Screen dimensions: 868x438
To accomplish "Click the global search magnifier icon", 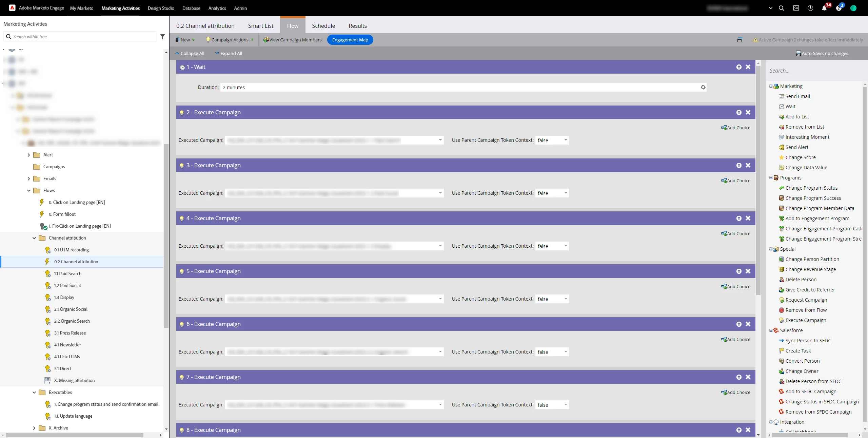I will tap(782, 8).
